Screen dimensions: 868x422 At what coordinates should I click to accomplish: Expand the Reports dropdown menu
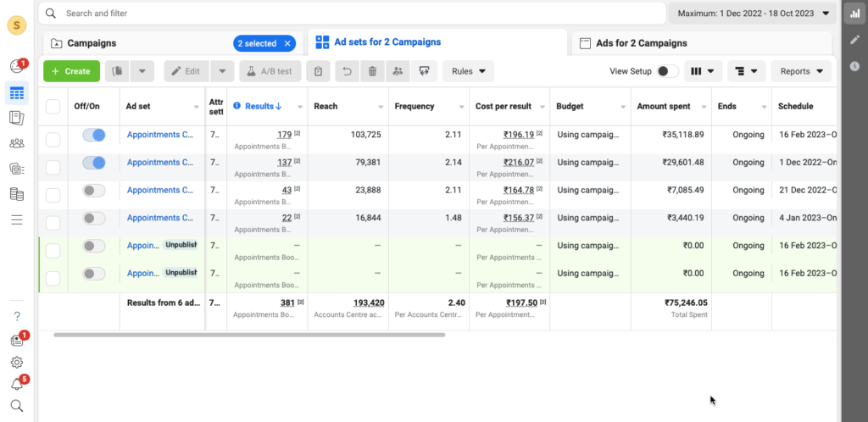point(801,71)
